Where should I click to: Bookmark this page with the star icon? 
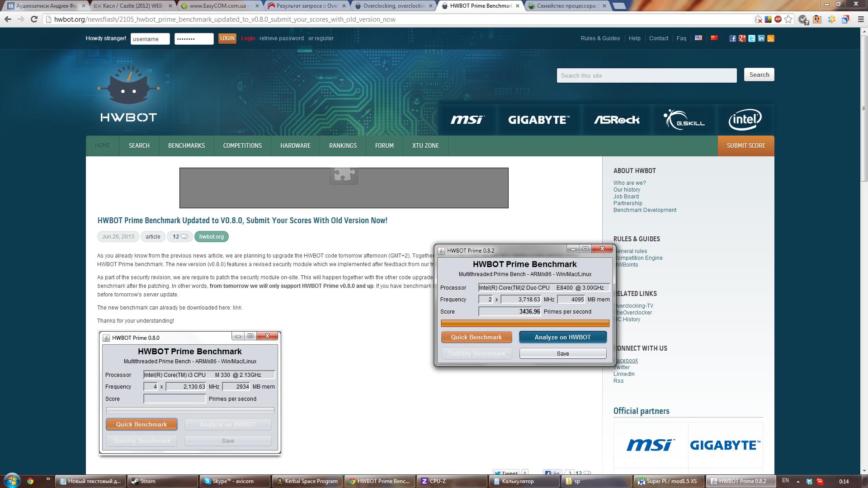pyautogui.click(x=788, y=19)
